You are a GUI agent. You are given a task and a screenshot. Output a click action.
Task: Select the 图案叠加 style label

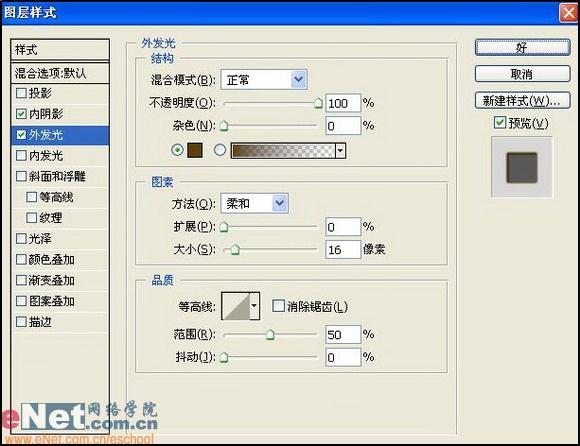click(52, 301)
